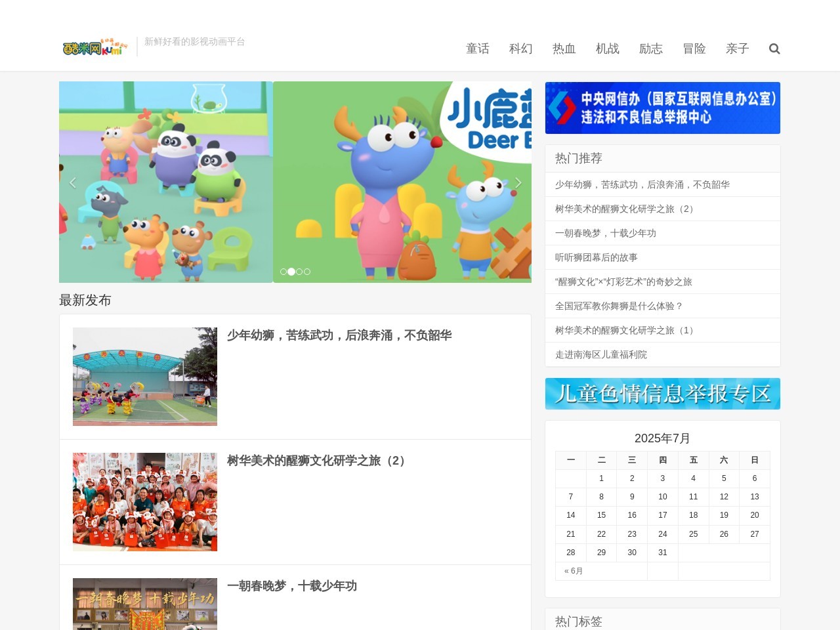Open article thumbnail of lion dance stage
840x630 pixels.
click(x=145, y=377)
